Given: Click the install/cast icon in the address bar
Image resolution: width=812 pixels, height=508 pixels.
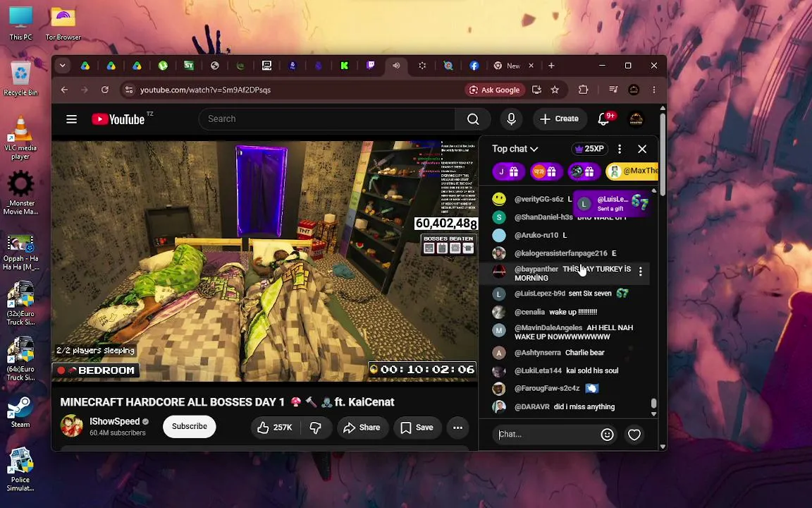Looking at the screenshot, I should 536,90.
